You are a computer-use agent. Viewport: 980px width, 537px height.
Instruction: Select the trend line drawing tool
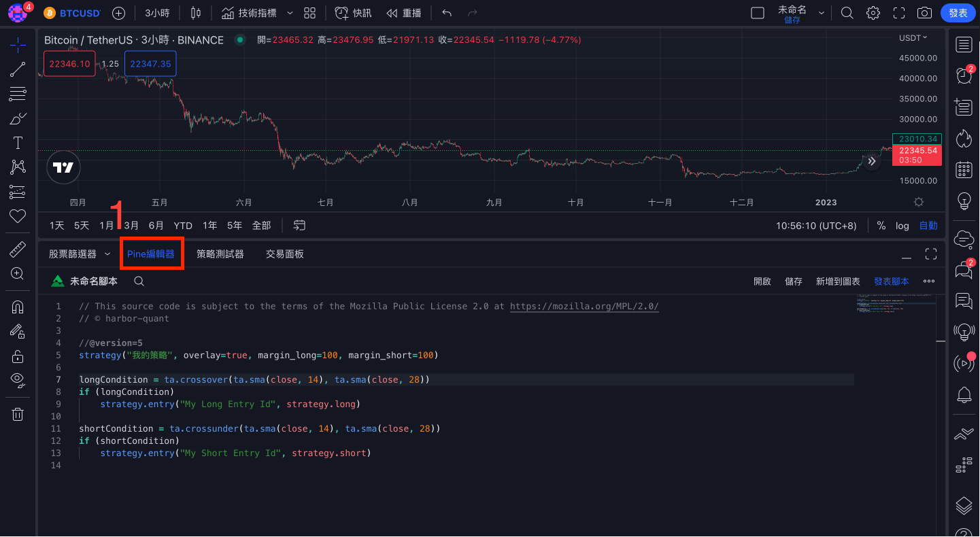click(x=18, y=69)
